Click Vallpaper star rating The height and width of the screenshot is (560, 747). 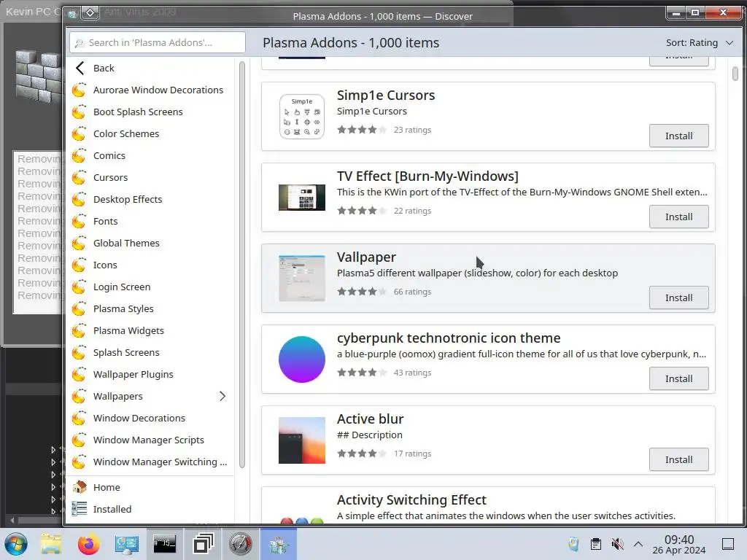(x=362, y=292)
